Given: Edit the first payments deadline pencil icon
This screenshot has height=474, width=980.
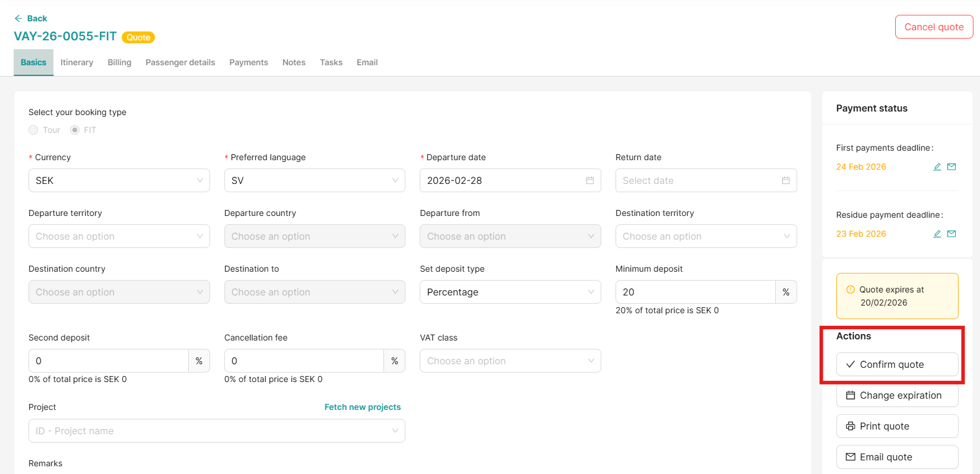Looking at the screenshot, I should [x=937, y=167].
